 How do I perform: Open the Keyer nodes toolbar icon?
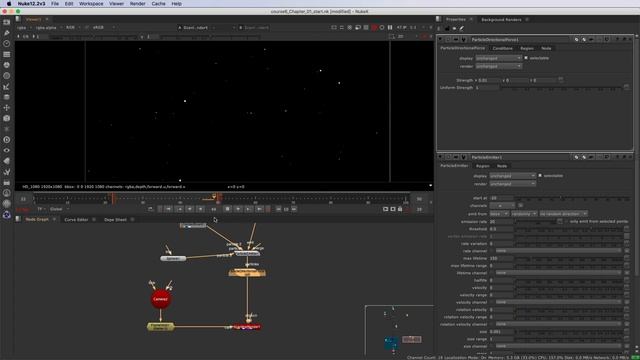(7, 87)
